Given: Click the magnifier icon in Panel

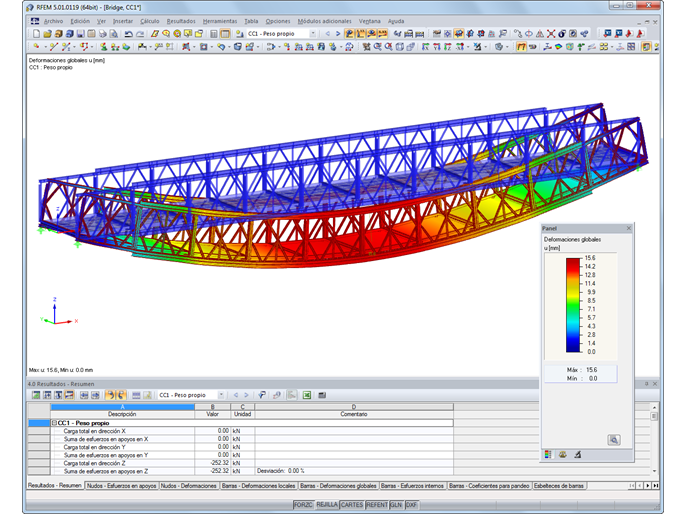Looking at the screenshot, I should point(614,440).
